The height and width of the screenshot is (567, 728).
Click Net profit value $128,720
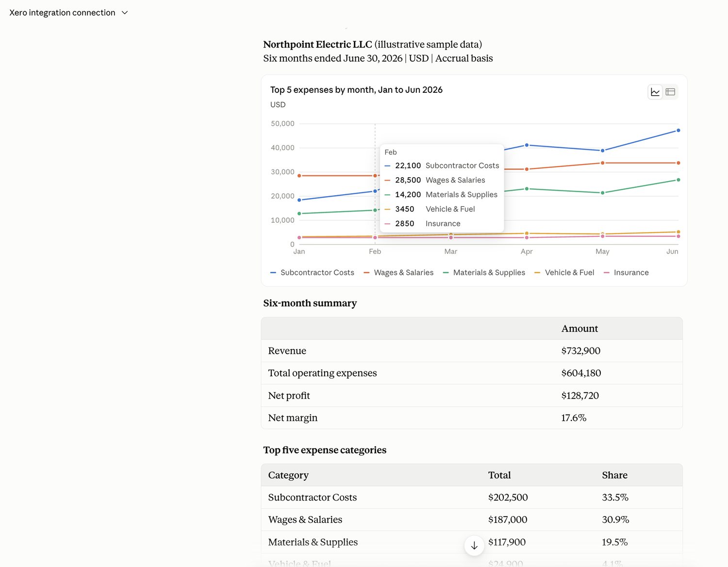coord(580,396)
